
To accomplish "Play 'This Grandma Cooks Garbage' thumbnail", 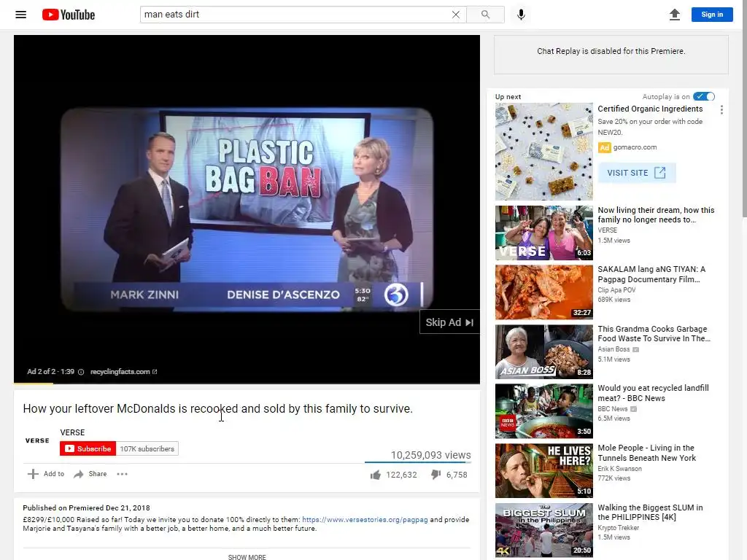I will (x=544, y=352).
